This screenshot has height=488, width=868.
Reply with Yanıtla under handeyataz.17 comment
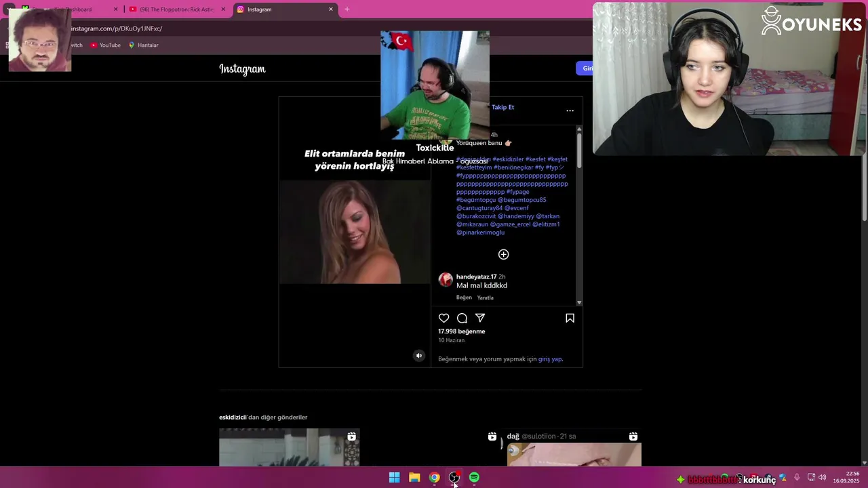coord(485,298)
